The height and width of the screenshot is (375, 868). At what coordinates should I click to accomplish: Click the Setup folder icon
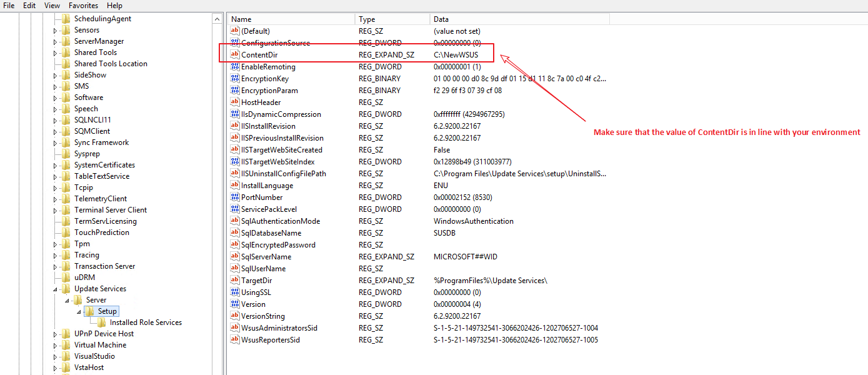(90, 311)
